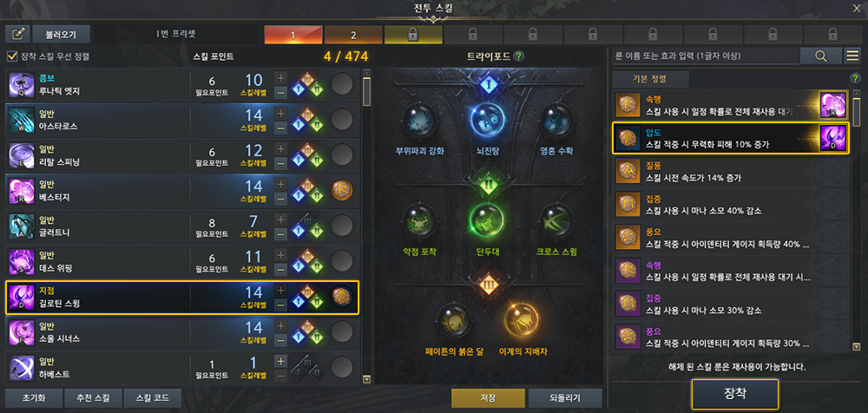Choose the 크로스 스윙 tripod icon
The height and width of the screenshot is (413, 868).
556,221
